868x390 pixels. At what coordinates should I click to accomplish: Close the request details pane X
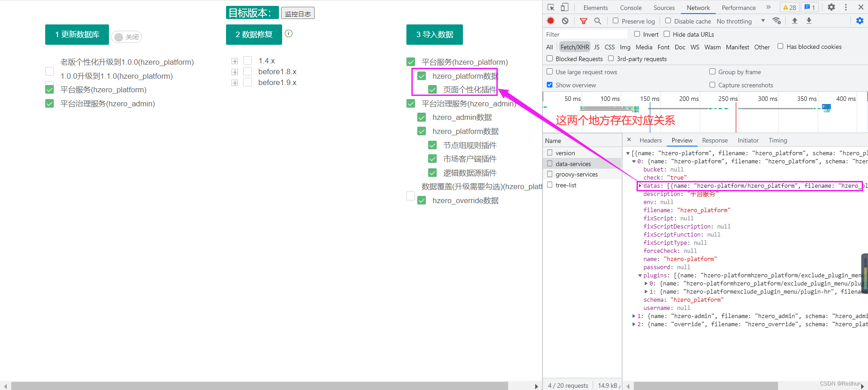(629, 140)
